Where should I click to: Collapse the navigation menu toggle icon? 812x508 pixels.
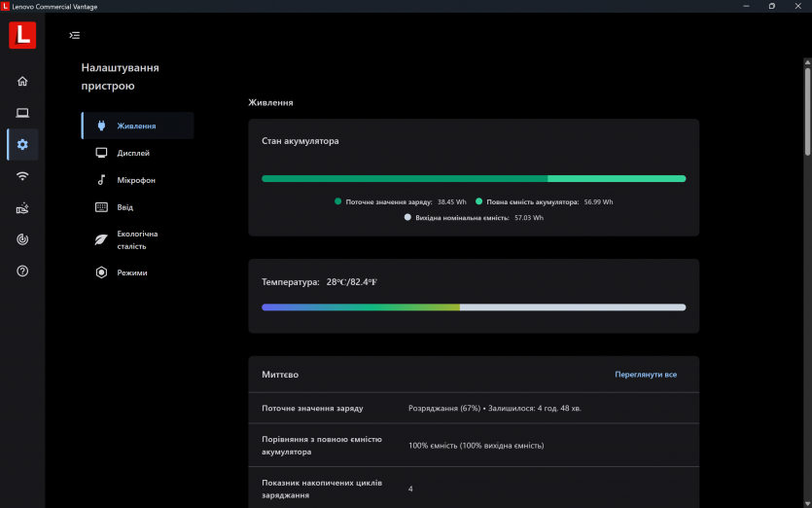[75, 35]
